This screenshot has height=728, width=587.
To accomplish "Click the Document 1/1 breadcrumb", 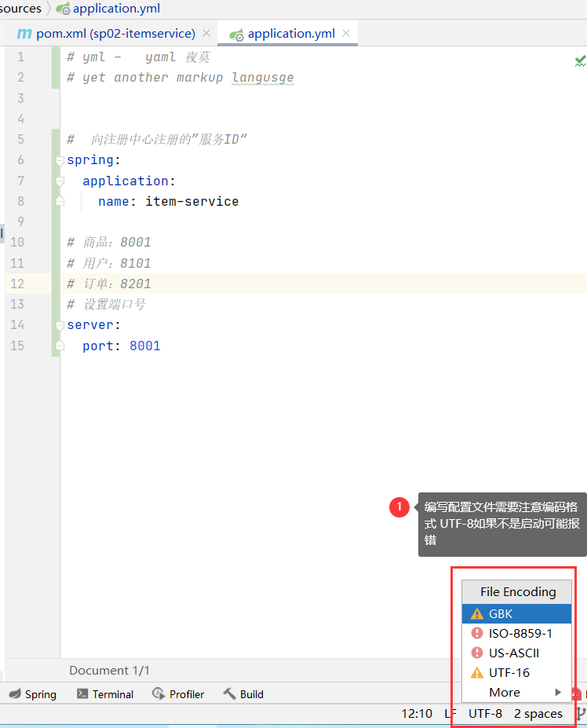I will coord(110,671).
